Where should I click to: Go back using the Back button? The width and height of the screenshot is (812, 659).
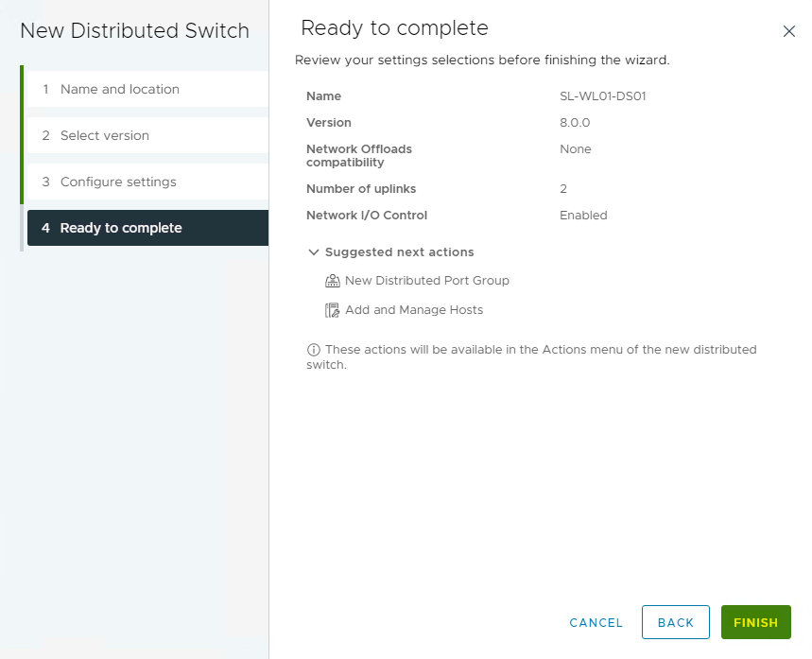click(x=675, y=622)
